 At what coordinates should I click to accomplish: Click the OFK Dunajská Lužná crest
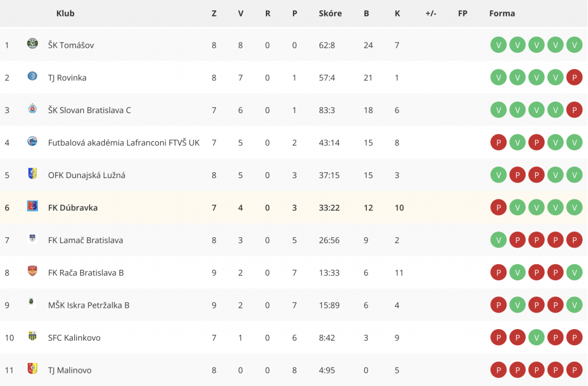point(33,173)
